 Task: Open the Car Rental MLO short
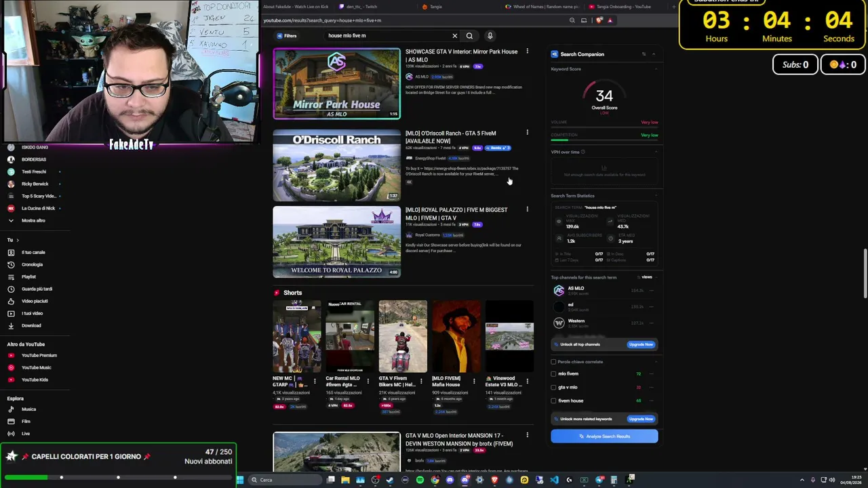[349, 337]
